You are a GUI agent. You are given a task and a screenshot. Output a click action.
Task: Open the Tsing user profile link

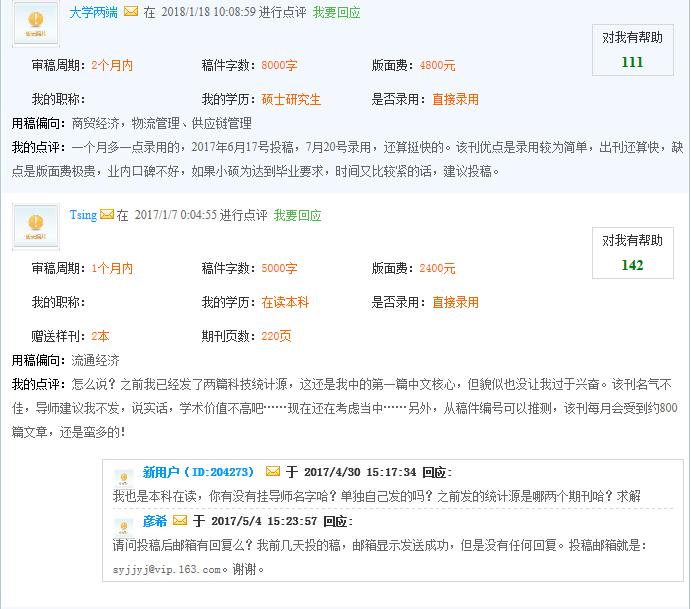point(83,215)
